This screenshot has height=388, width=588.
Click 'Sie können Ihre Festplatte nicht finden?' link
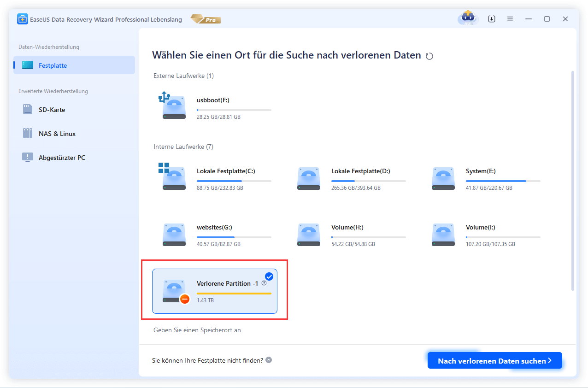coord(207,360)
